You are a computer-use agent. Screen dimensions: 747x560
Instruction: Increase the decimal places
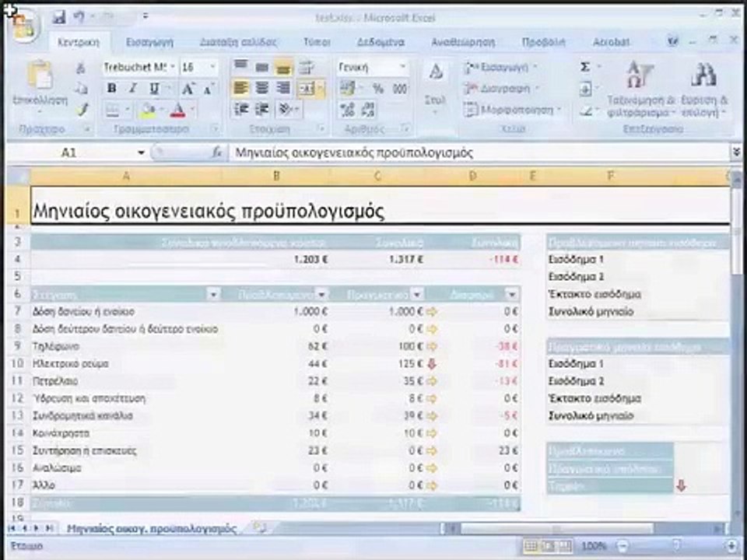(x=348, y=110)
